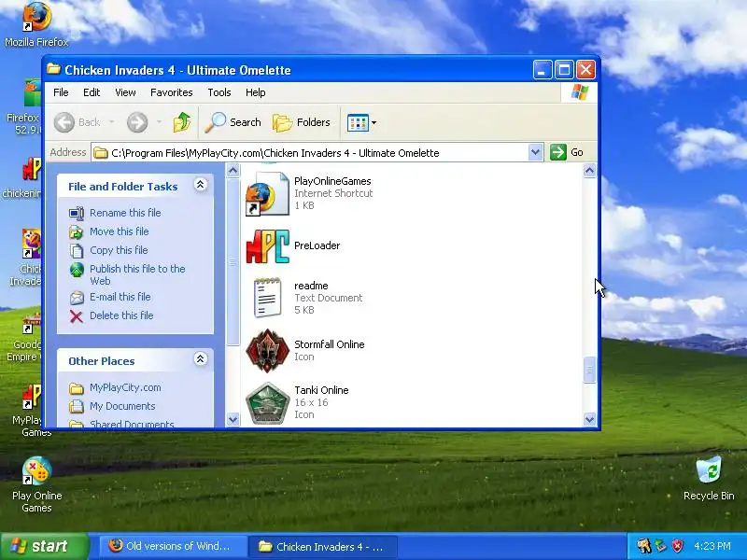Open the Windows start menu
The height and width of the screenshot is (560, 747).
pyautogui.click(x=44, y=546)
